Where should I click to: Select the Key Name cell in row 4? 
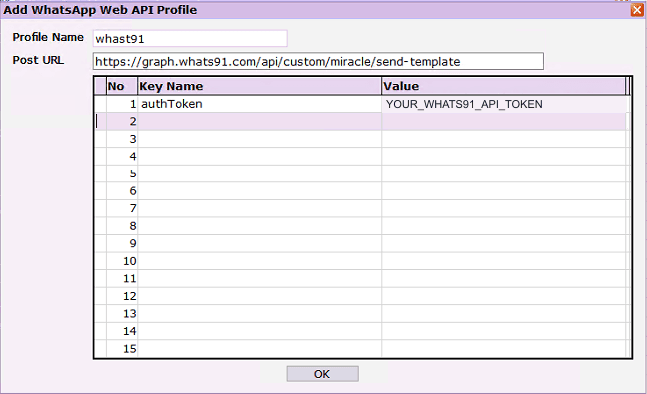pos(260,156)
